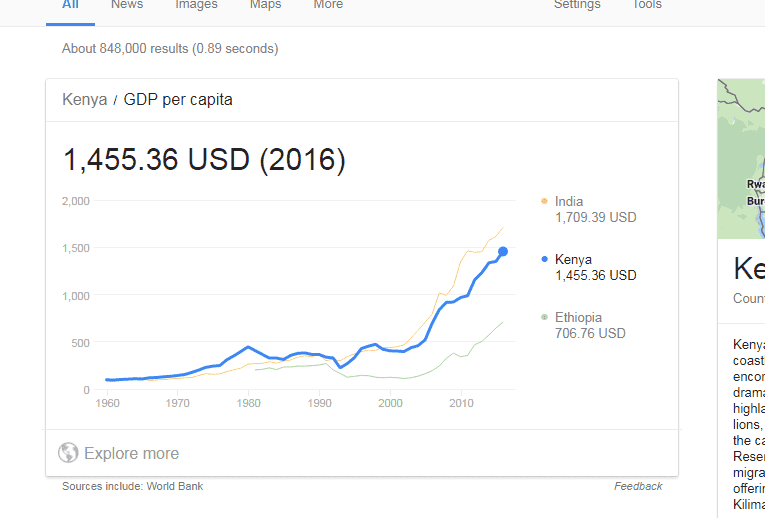Viewport: 765px width, 518px height.
Task: Click the Kenya breadcrumb link
Action: (x=84, y=100)
